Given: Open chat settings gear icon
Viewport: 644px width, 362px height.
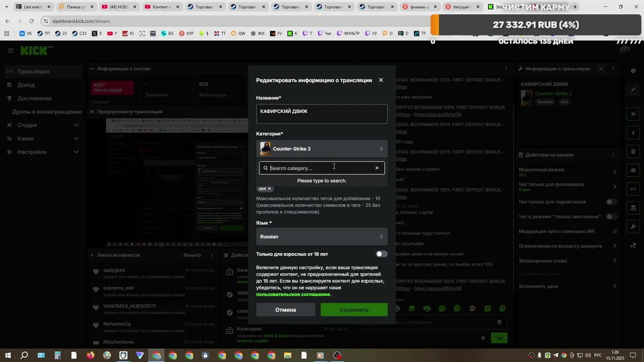Looking at the screenshot, I should pos(483,338).
